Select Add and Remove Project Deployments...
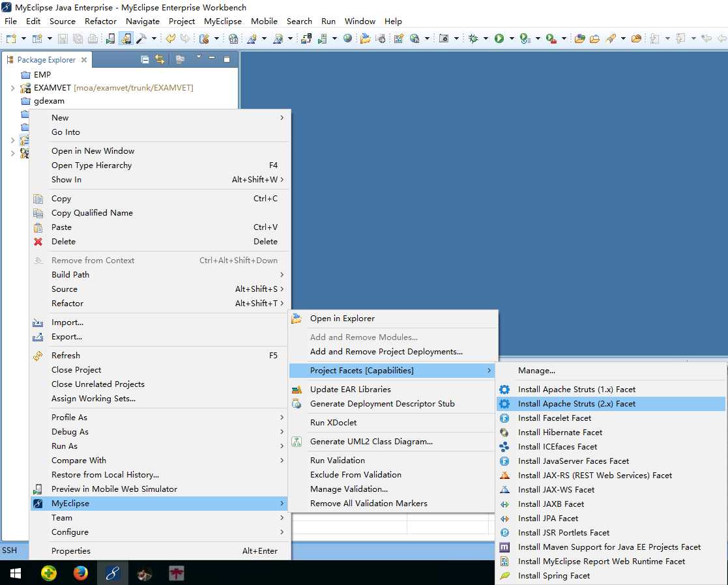The height and width of the screenshot is (585, 728). pos(393,352)
